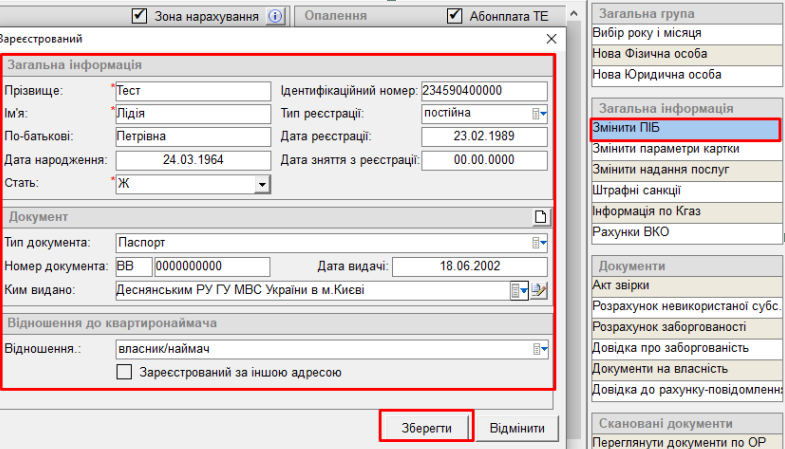Screen dimensions: 785x449
Task: Choose Акт звірки from Документи list
Action: tap(685, 286)
